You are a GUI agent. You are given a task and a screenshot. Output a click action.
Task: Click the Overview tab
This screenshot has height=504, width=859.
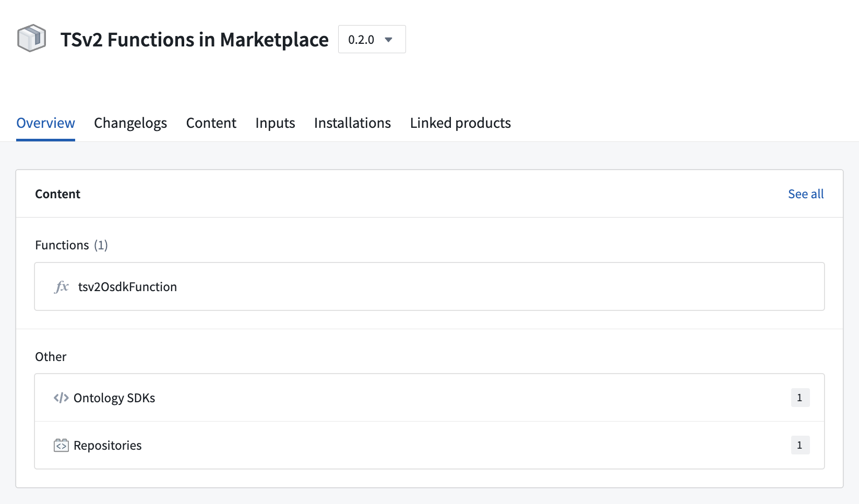point(45,123)
